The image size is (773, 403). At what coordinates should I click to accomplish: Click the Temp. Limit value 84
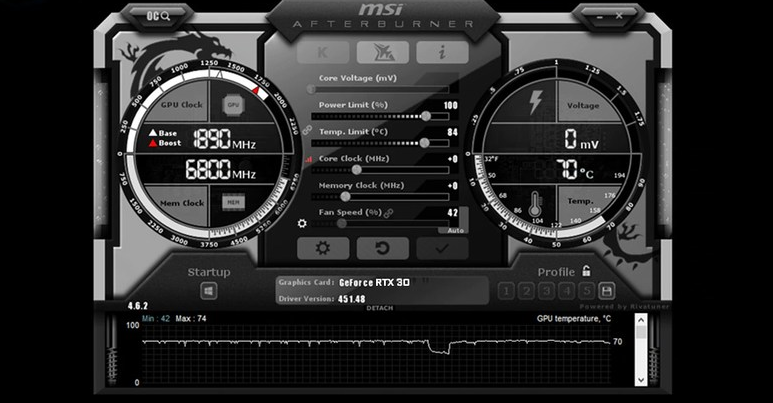coord(453,132)
